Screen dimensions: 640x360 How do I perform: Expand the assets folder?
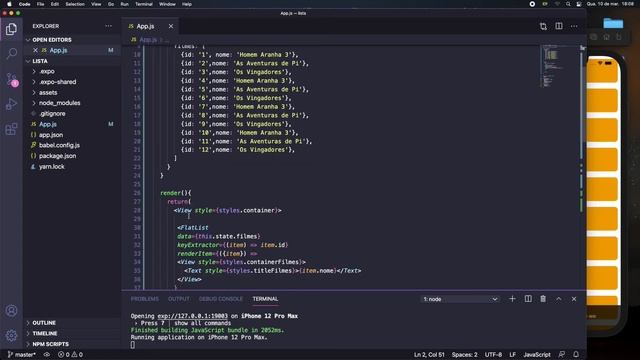point(48,92)
